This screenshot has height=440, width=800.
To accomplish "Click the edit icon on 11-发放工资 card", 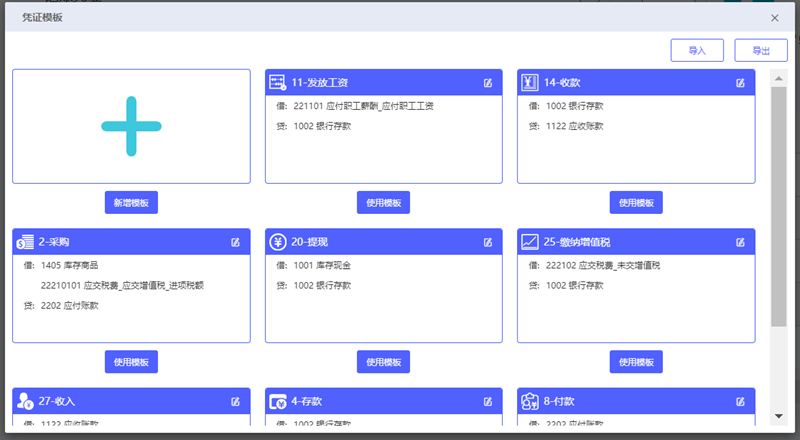I will 488,83.
